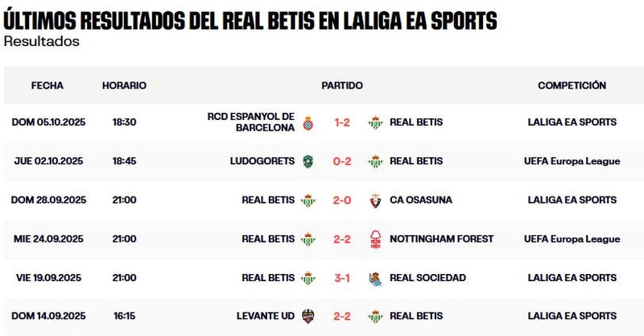Click the Levante UD team name
Viewport: 644px width, 336px height.
(265, 317)
